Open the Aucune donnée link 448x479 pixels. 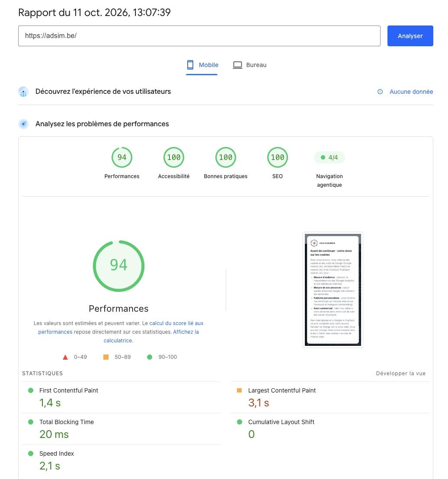click(411, 92)
